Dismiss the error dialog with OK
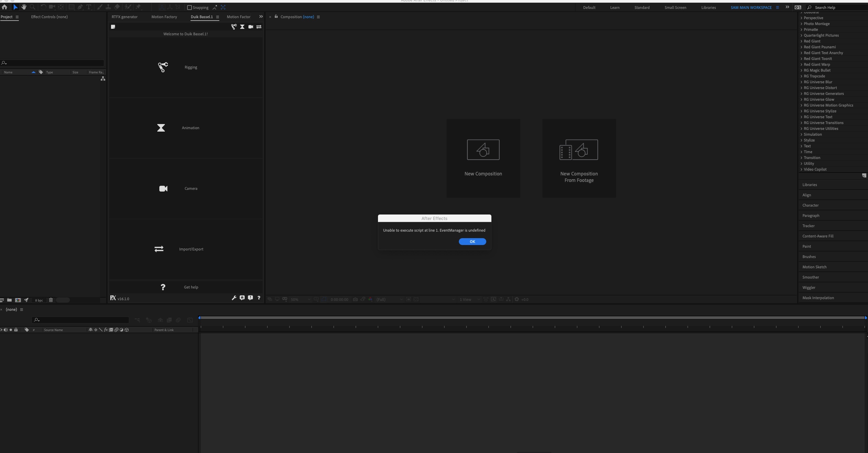This screenshot has height=453, width=868. point(472,242)
